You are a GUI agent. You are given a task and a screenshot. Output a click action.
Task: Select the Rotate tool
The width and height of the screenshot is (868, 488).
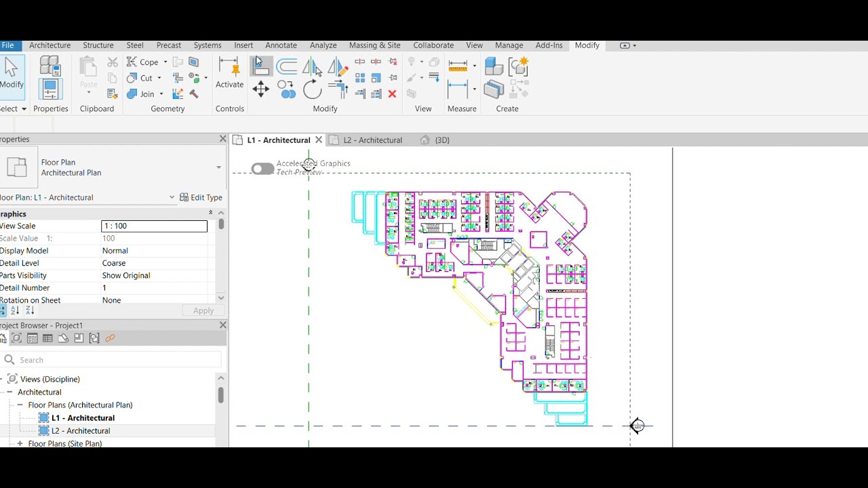[x=313, y=89]
